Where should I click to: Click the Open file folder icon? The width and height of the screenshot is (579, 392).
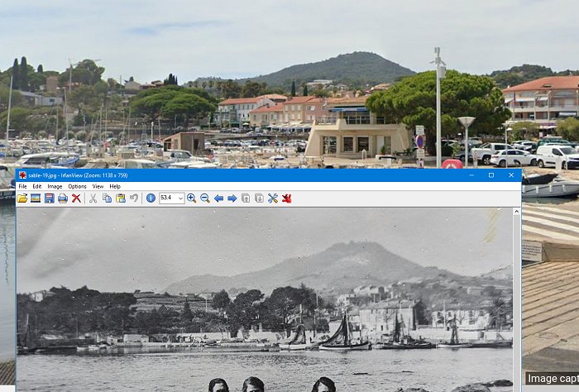point(22,198)
